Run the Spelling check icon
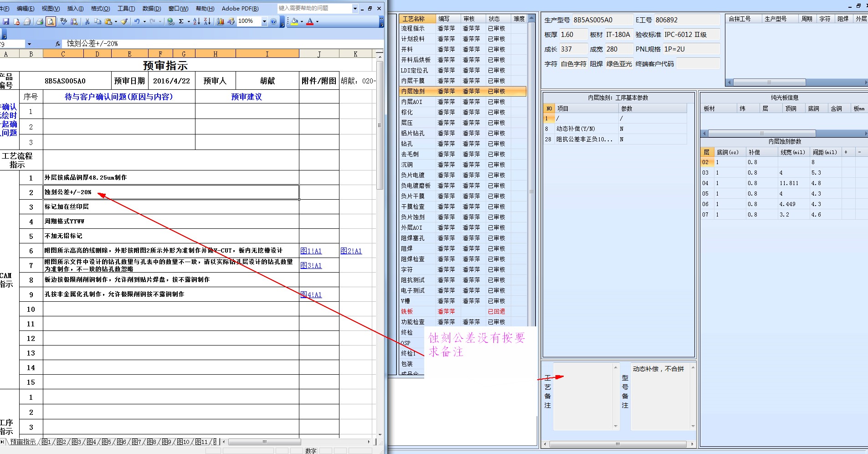 coord(63,21)
